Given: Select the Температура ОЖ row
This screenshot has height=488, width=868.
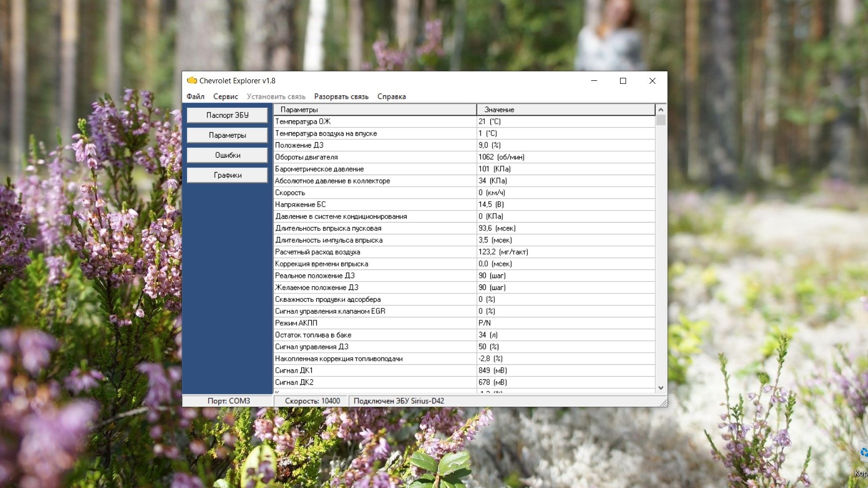Looking at the screenshot, I should (x=464, y=121).
